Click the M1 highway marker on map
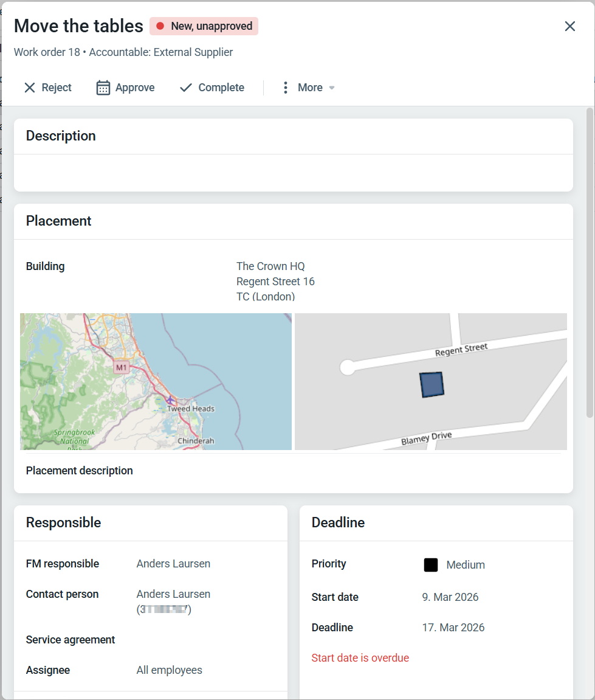 (x=122, y=367)
